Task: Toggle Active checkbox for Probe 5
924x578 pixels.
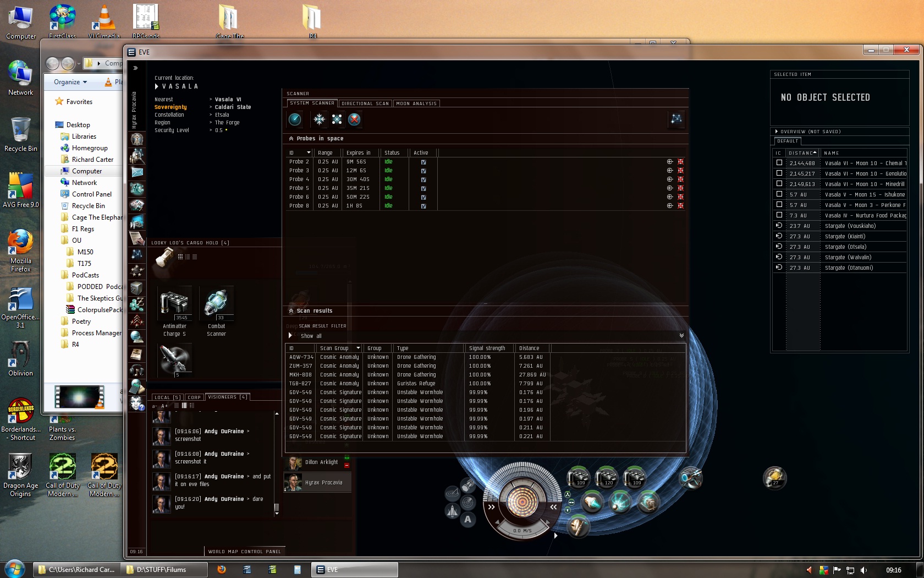Action: click(424, 189)
